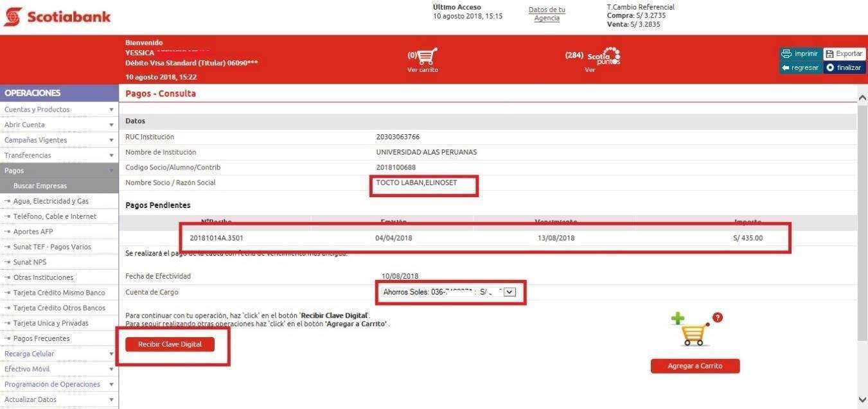Select RUC value 20303063766
Image resolution: width=868 pixels, height=409 pixels.
pyautogui.click(x=398, y=137)
